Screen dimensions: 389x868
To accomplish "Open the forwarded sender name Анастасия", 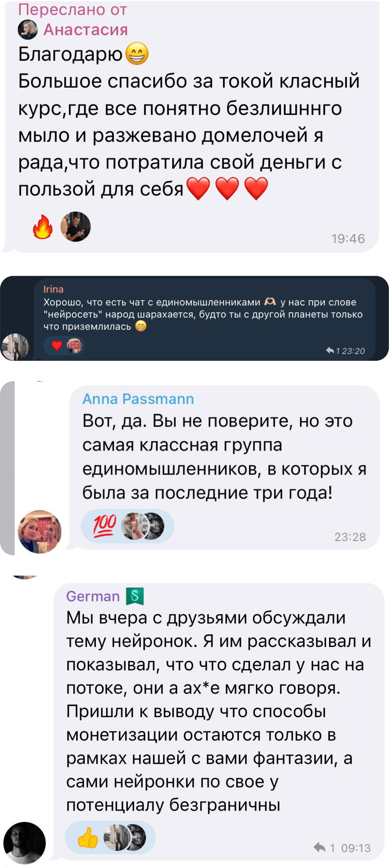I will coord(86,30).
